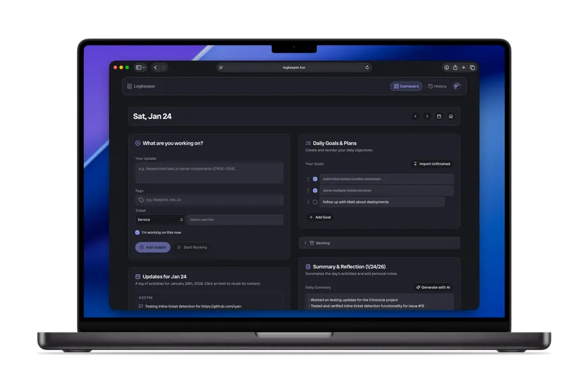Uncheck 'Add inline ticket number detection' goal
The image size is (588, 392).
(x=315, y=179)
